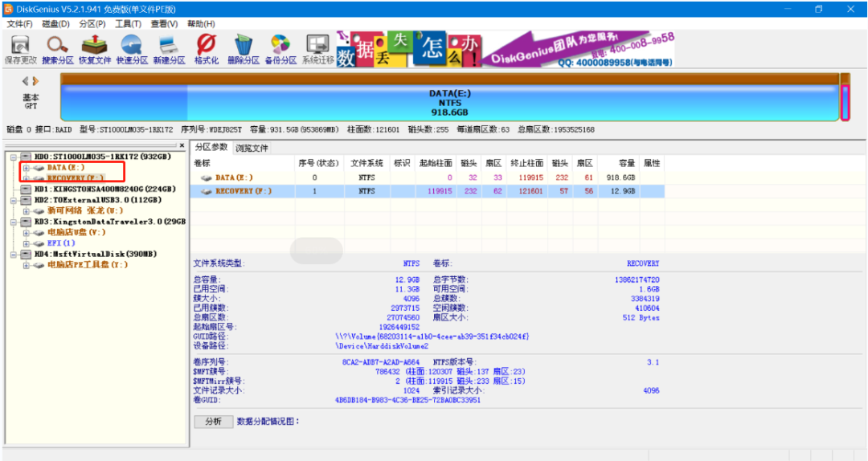
Task: Click the disk icon beside HD4:MsftVirtualDisk
Action: (26, 255)
